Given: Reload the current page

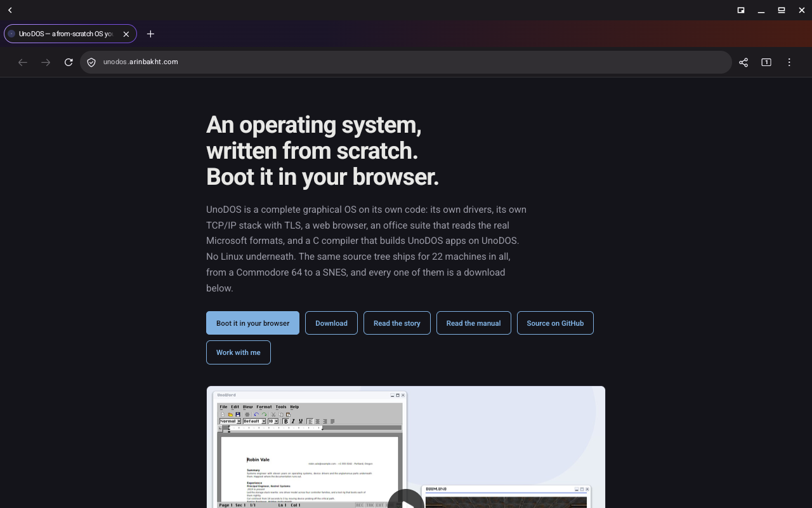Looking at the screenshot, I should tap(69, 62).
